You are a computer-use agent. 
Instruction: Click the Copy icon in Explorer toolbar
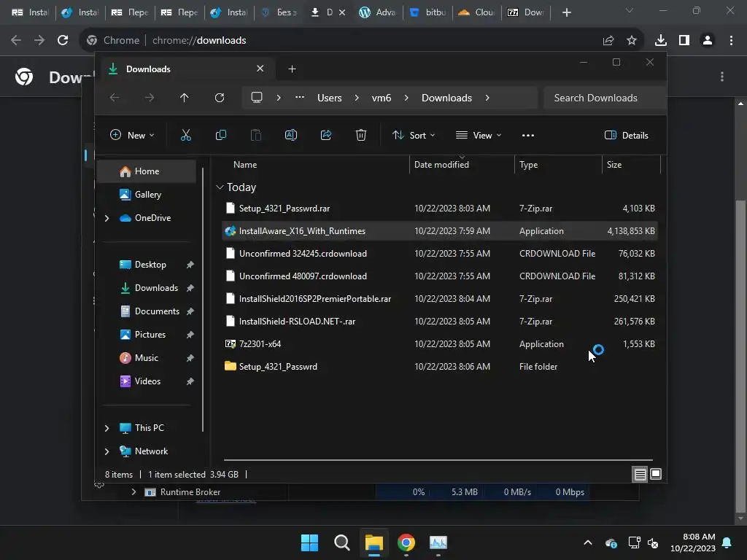point(220,135)
